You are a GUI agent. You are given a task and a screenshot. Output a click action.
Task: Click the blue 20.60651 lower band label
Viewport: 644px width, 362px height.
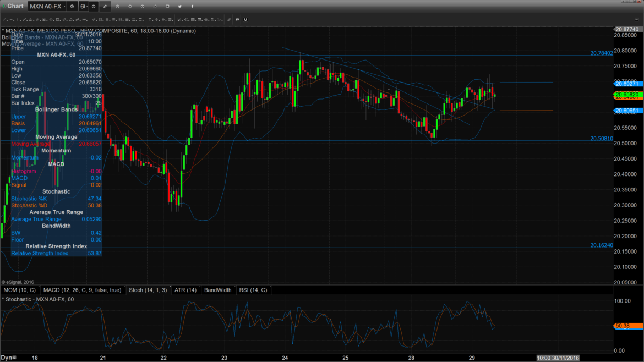(x=629, y=111)
